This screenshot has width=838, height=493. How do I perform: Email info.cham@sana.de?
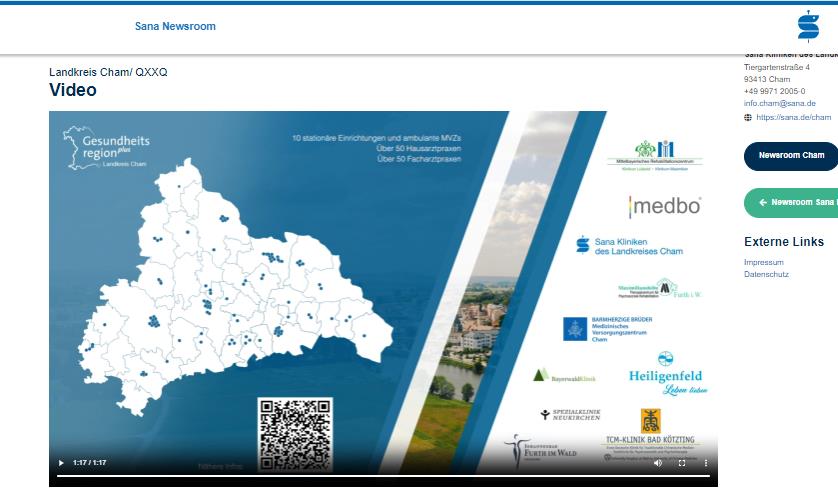780,103
